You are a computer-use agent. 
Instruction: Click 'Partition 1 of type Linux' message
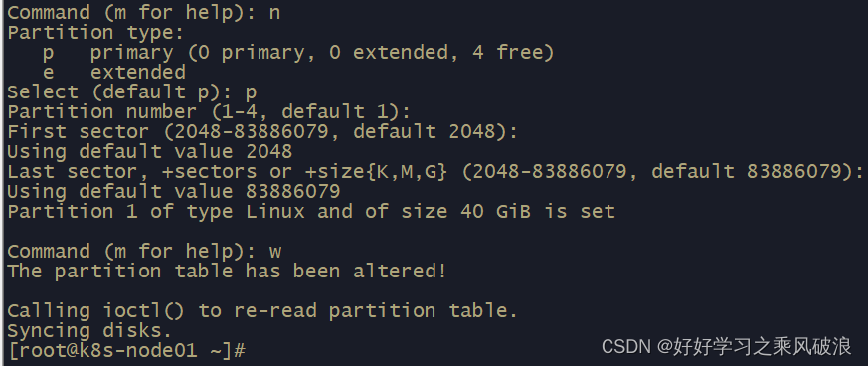click(x=311, y=212)
